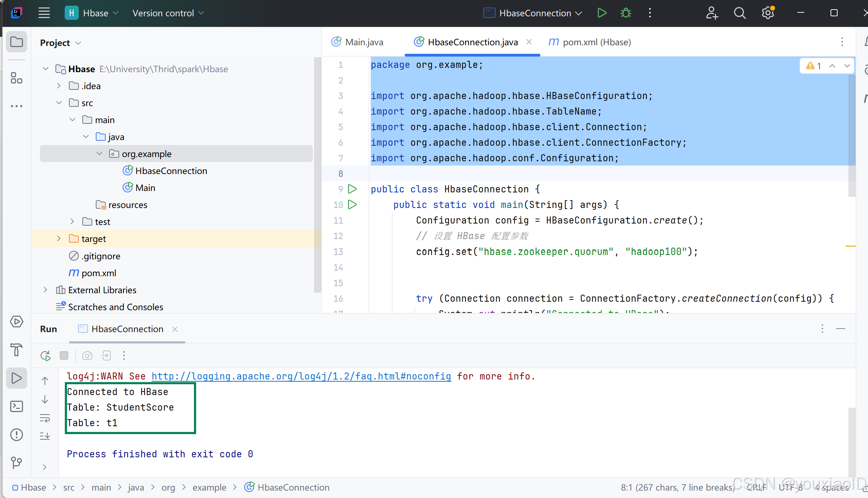Open IDE Settings with the gear icon

coord(767,13)
